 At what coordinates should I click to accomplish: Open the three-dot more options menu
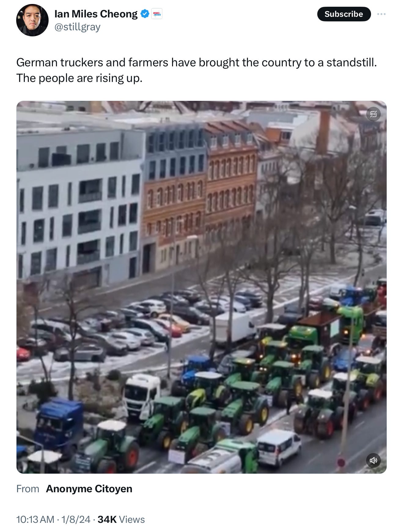point(381,14)
